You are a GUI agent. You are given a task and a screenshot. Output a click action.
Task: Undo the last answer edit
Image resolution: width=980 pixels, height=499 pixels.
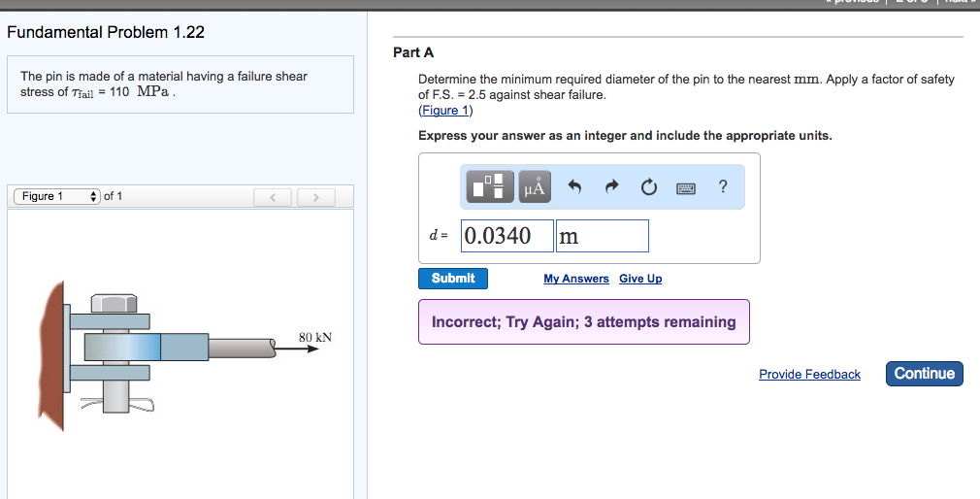pos(574,186)
